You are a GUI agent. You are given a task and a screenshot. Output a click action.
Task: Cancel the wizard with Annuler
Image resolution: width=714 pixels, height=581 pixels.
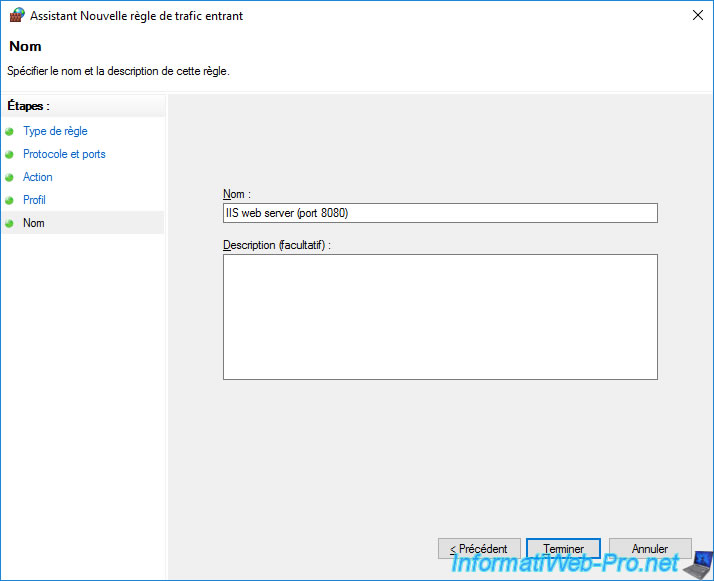point(650,549)
